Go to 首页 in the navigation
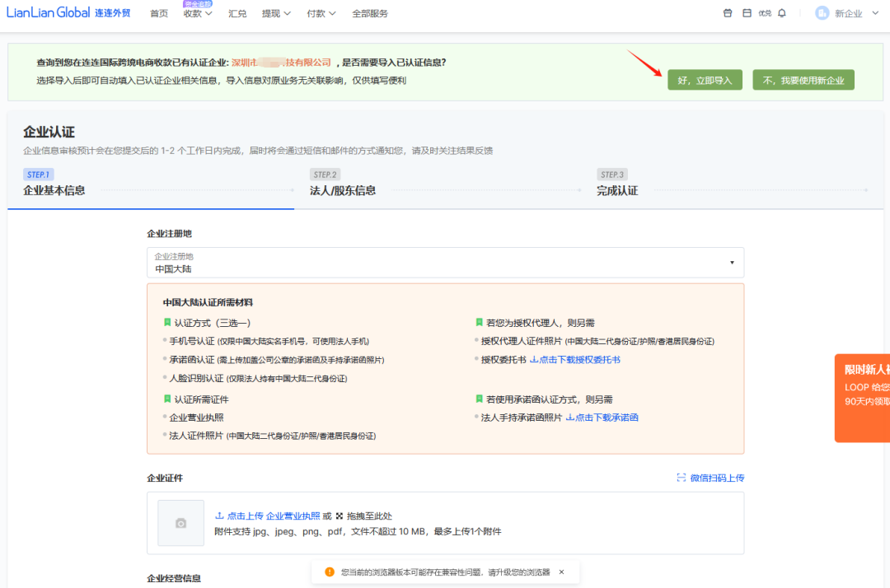The width and height of the screenshot is (890, 588). 159,14
